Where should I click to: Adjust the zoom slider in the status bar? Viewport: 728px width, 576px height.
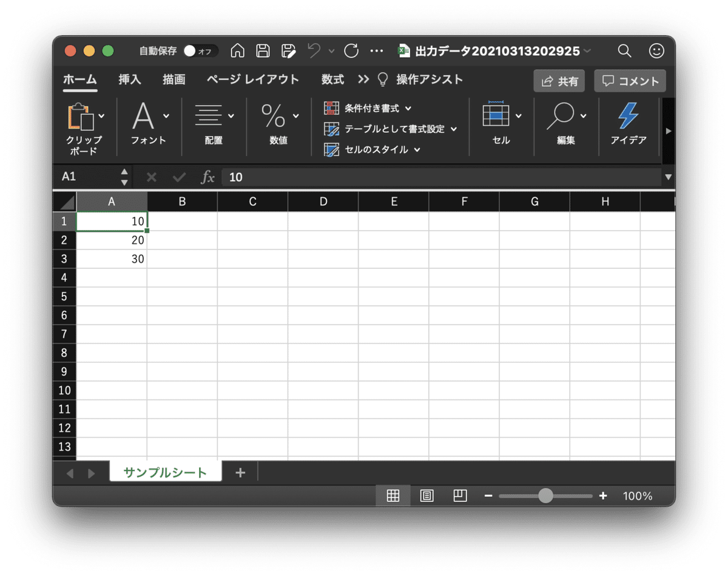[545, 495]
